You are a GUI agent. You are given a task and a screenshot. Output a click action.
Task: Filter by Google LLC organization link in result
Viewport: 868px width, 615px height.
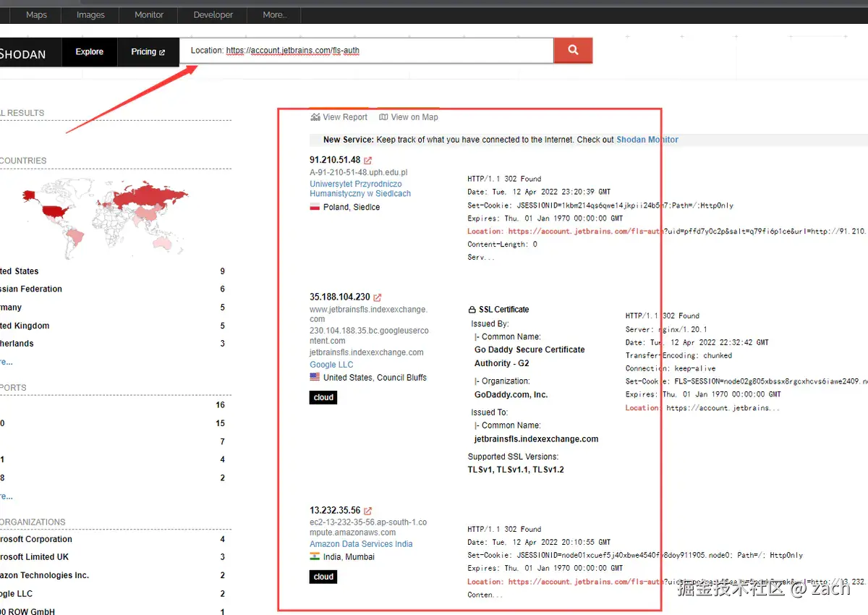[x=331, y=365]
